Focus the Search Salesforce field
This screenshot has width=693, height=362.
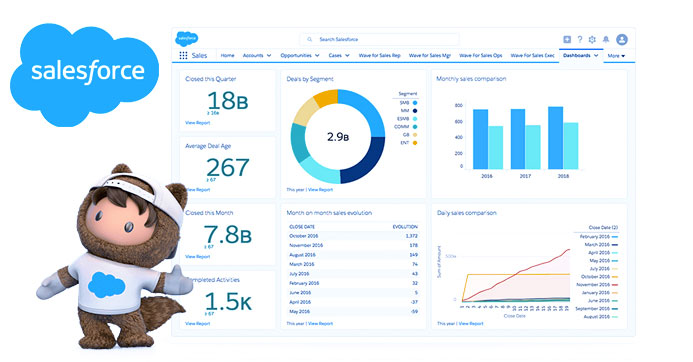379,39
